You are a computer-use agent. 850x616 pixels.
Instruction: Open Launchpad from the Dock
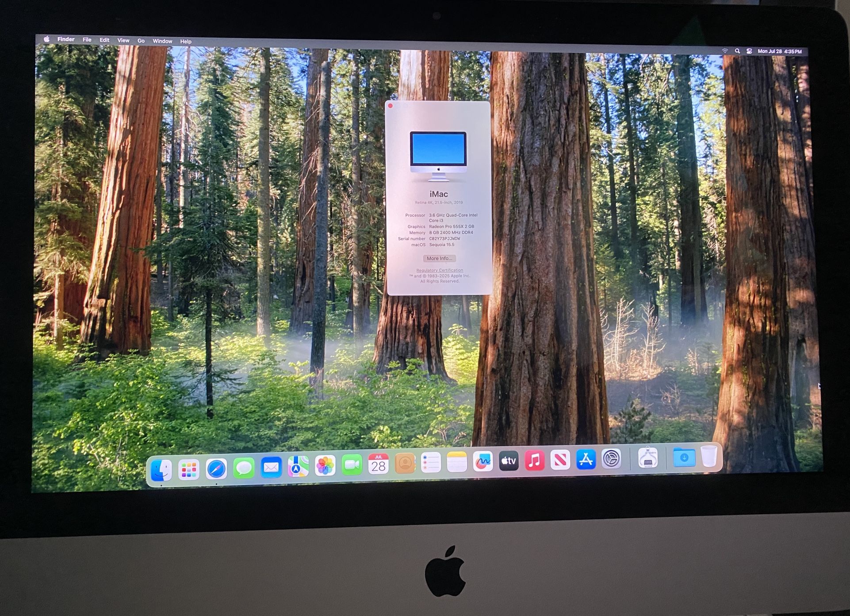(189, 470)
